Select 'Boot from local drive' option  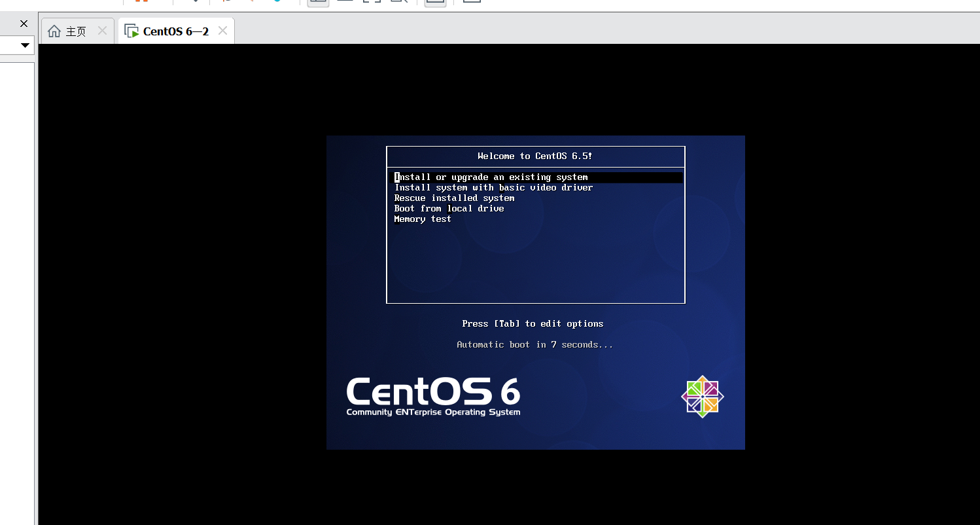(449, 209)
